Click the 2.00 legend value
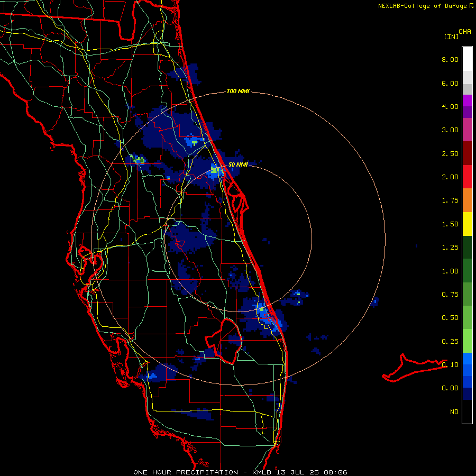This screenshot has width=476, height=476. (450, 177)
